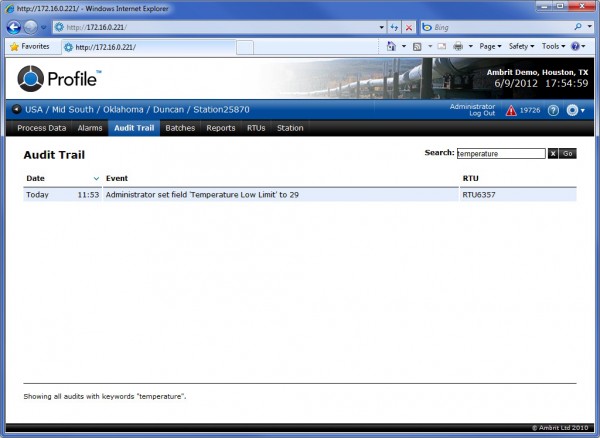This screenshot has height=438, width=600.
Task: Expand the Home icon dropdown arrow
Action: (x=404, y=46)
